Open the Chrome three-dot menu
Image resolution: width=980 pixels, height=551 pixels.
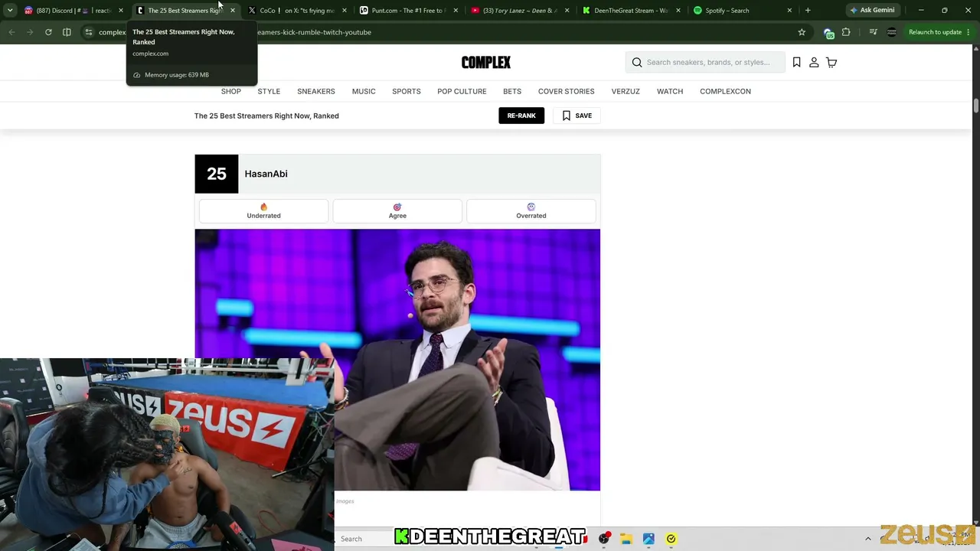(968, 32)
